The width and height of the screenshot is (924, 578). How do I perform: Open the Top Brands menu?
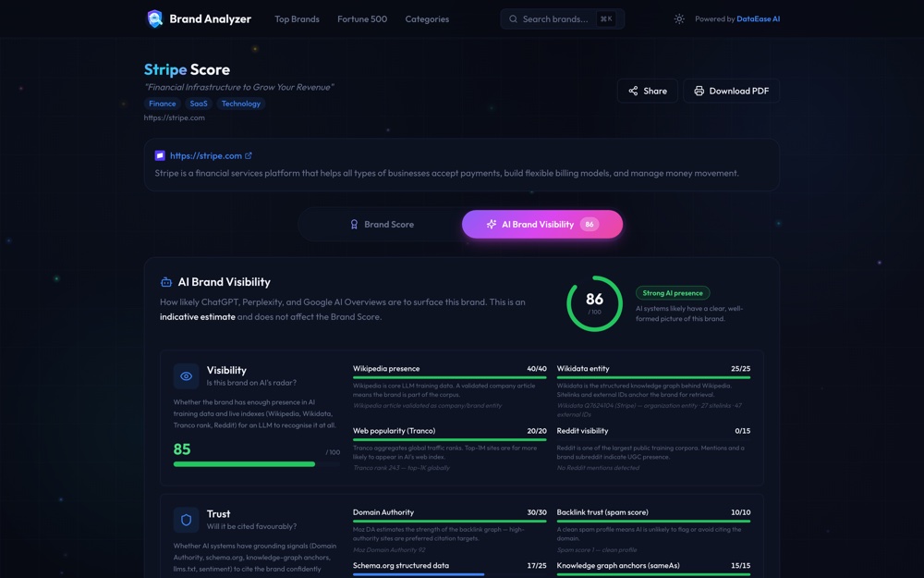click(297, 18)
